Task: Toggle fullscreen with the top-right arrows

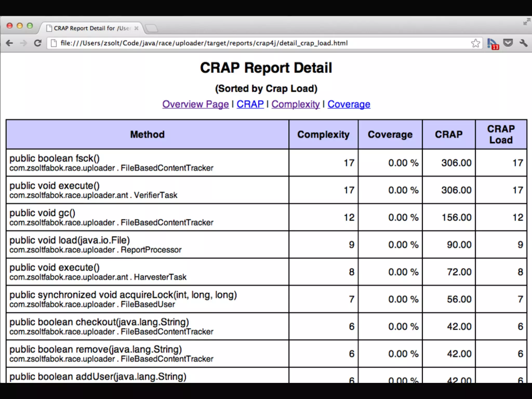Action: [x=527, y=22]
